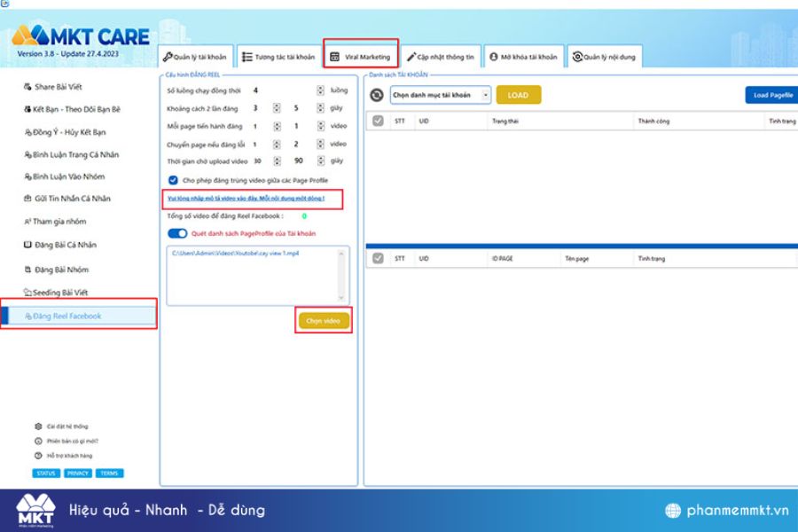798x532 pixels.
Task: Switch to the Viral Marketing tab
Action: pos(361,57)
